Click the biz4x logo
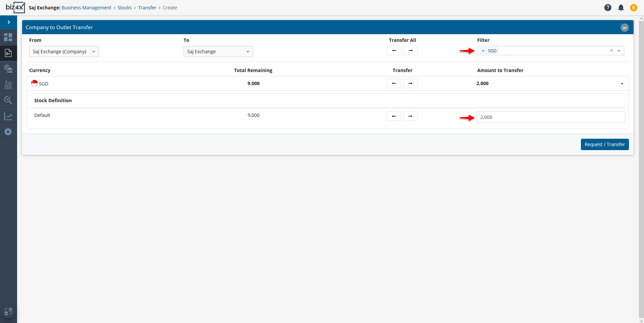This screenshot has width=644, height=323. click(15, 7)
